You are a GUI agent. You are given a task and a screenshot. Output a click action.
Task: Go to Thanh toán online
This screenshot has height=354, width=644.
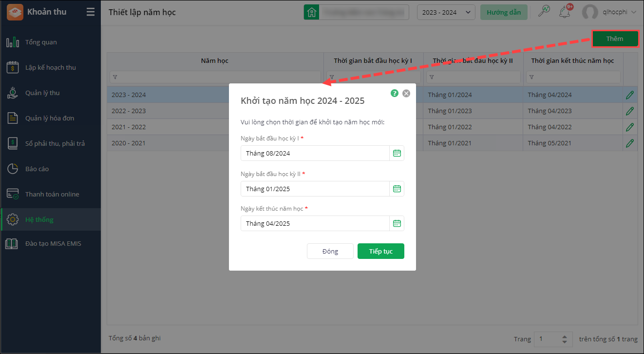(51, 195)
